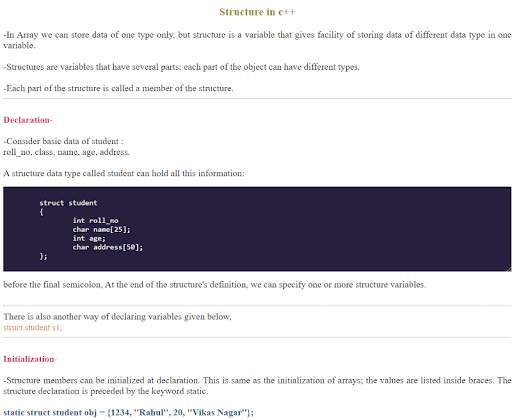Click the 'roll_no, class, name, age, address.' line
The width and height of the screenshot is (512, 420).
coord(67,152)
